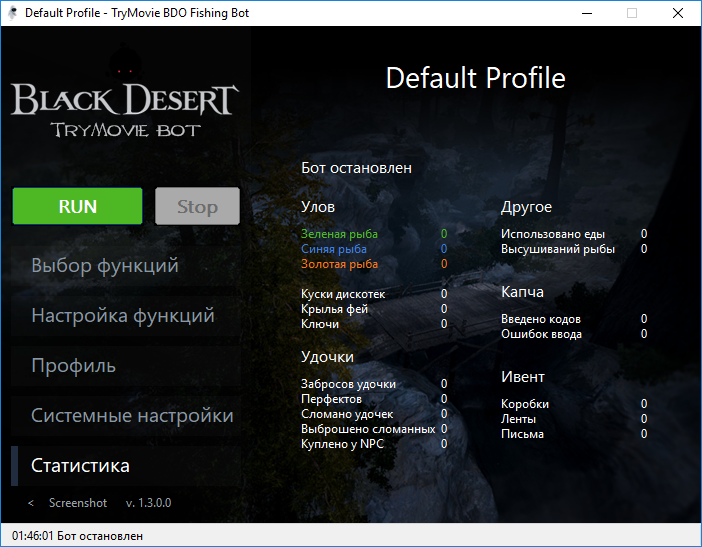The width and height of the screenshot is (702, 547).
Task: Click the Сломано удочек label
Action: coord(347,414)
